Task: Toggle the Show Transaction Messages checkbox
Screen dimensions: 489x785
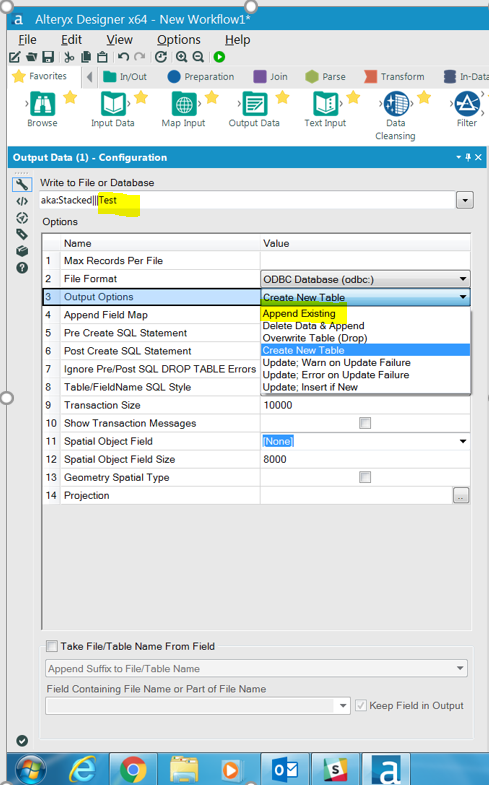Action: click(x=365, y=423)
